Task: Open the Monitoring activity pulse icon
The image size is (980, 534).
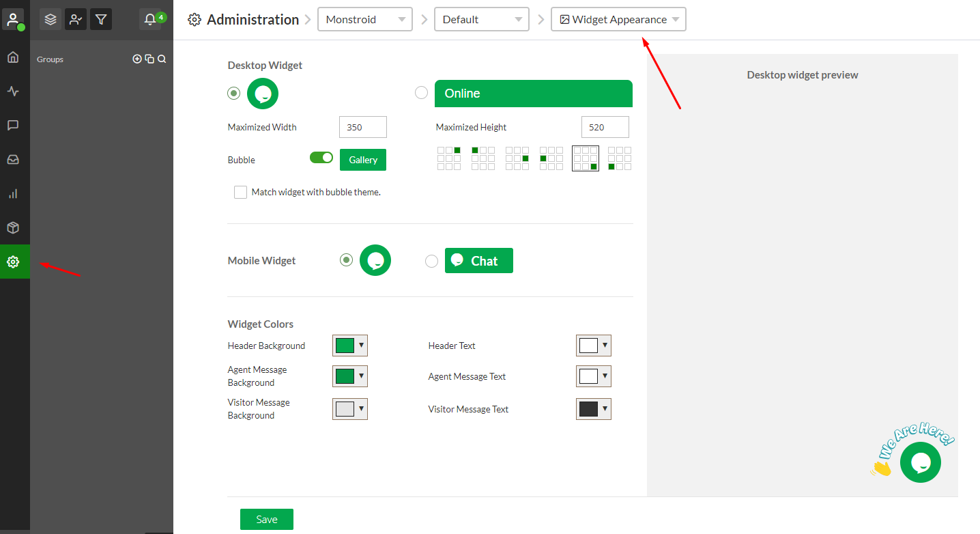Action: tap(13, 92)
